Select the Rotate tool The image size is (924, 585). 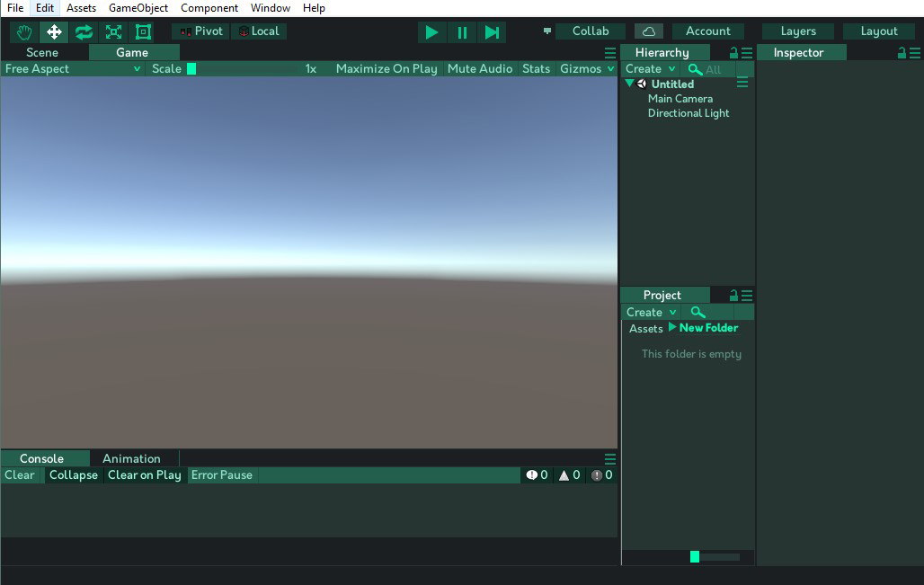(84, 32)
